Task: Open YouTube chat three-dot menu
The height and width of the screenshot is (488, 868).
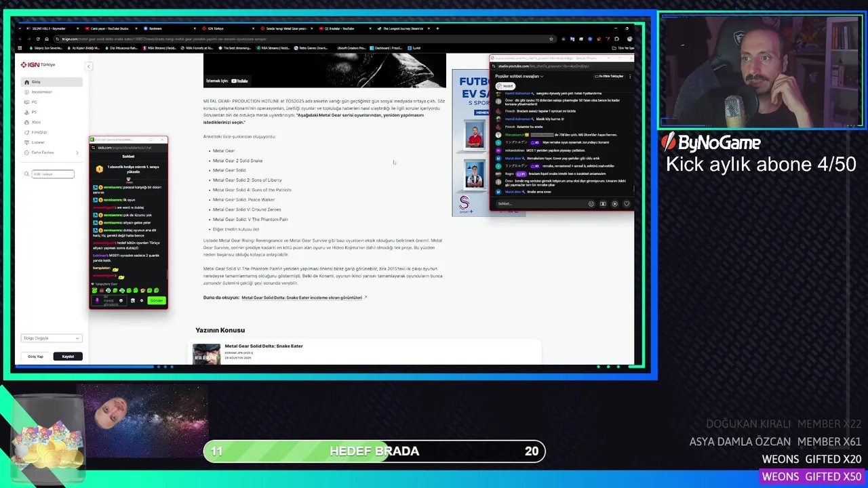Action: click(x=630, y=77)
